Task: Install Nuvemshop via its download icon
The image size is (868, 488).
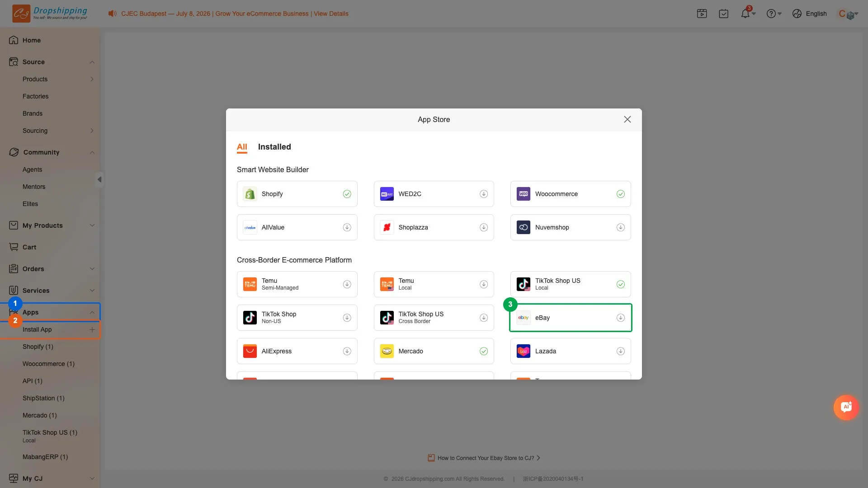Action: 621,227
